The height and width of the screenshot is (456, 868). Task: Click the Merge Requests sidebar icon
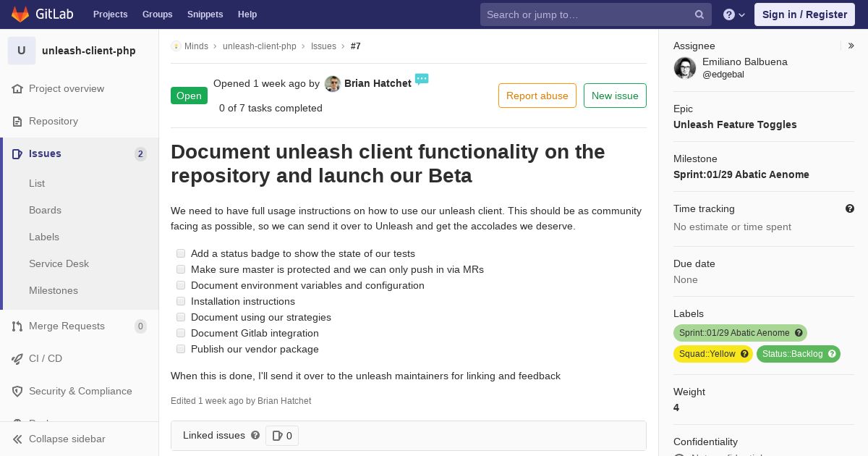tap(17, 326)
